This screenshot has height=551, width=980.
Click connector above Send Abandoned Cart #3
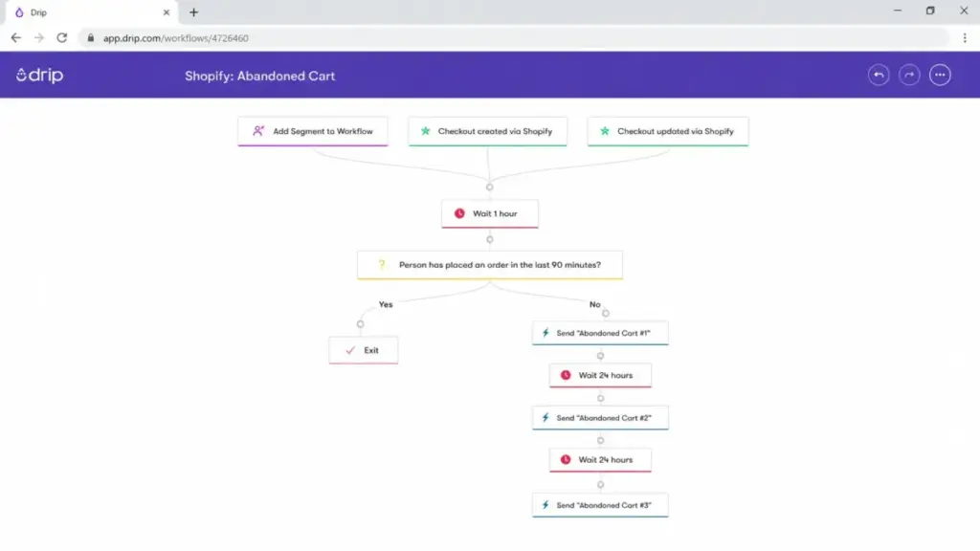pos(601,485)
